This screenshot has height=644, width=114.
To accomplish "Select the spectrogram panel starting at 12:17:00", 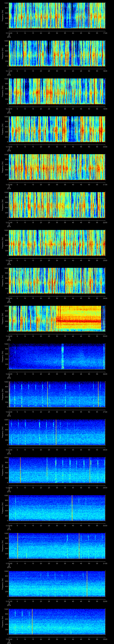I will [x=57, y=54].
